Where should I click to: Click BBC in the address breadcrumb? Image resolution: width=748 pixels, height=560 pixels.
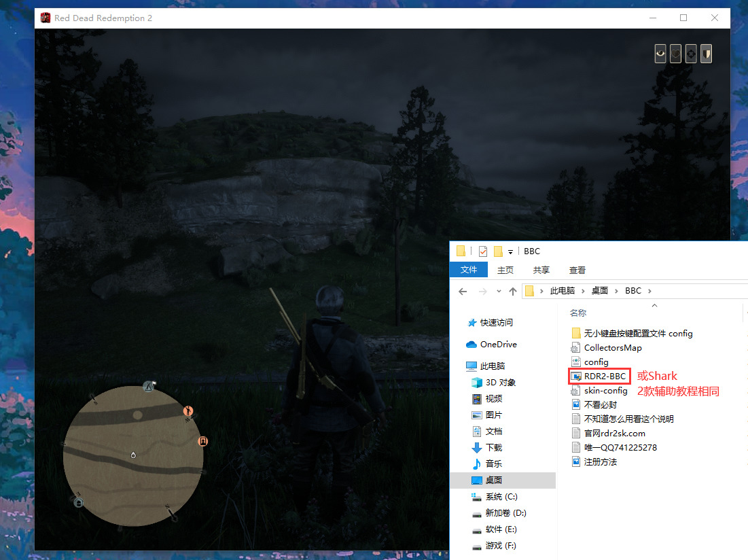[633, 290]
